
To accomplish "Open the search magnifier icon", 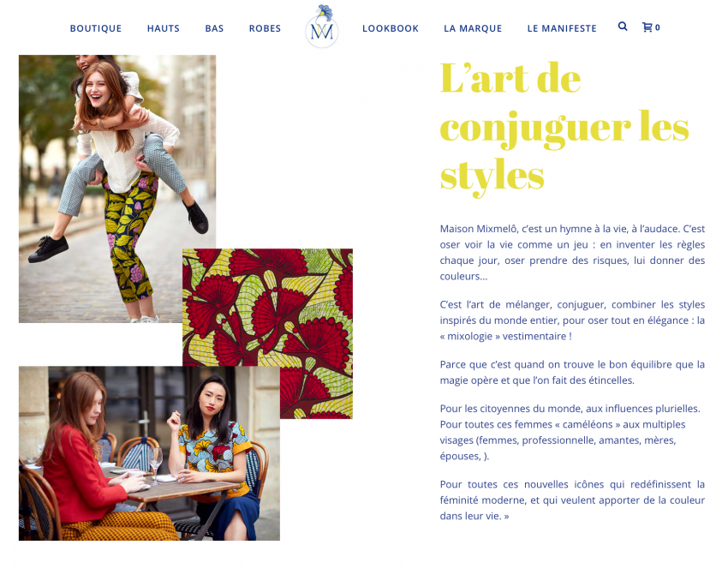I will pyautogui.click(x=622, y=27).
